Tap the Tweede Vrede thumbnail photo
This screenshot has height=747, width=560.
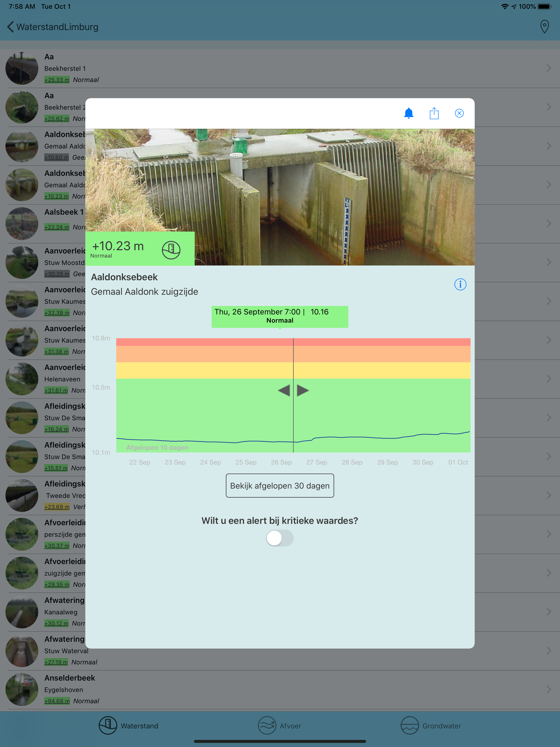(x=22, y=495)
